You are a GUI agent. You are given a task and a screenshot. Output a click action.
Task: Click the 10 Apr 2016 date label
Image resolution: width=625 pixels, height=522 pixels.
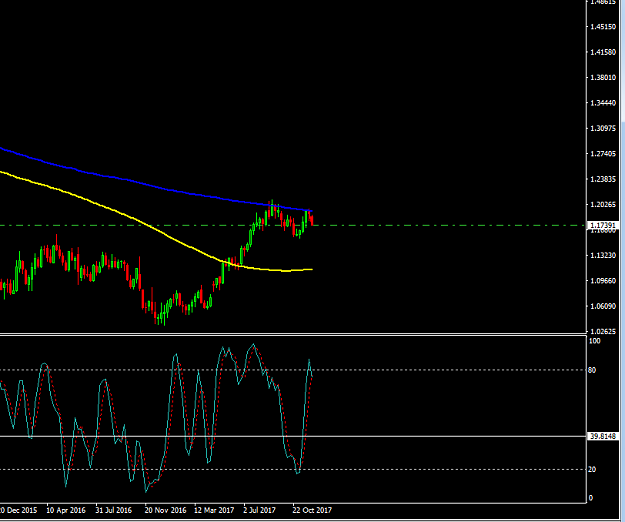point(66,510)
